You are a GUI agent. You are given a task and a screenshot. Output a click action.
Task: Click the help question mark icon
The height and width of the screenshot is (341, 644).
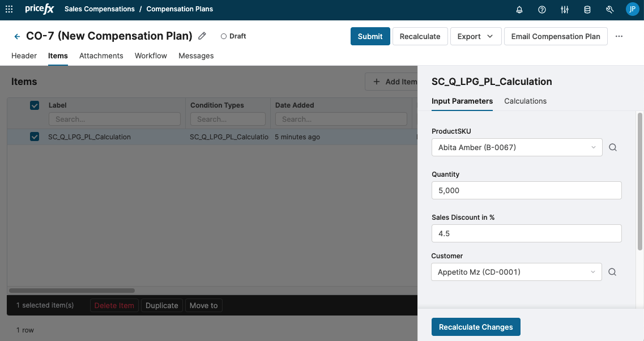(x=542, y=10)
